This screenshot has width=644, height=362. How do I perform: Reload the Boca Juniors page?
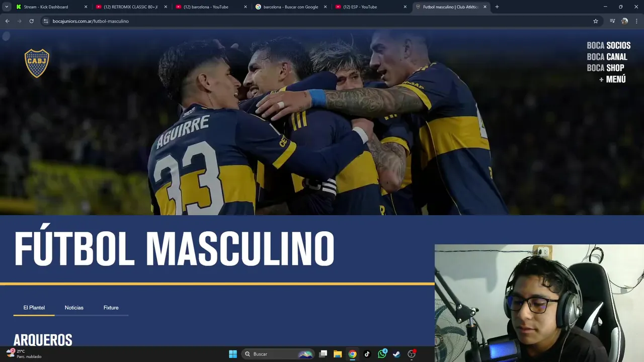click(31, 21)
